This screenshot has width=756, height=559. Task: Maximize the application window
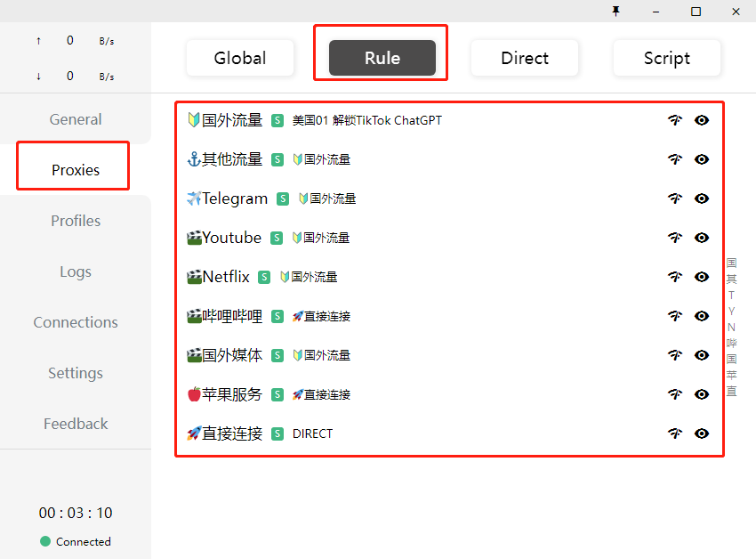pyautogui.click(x=696, y=11)
